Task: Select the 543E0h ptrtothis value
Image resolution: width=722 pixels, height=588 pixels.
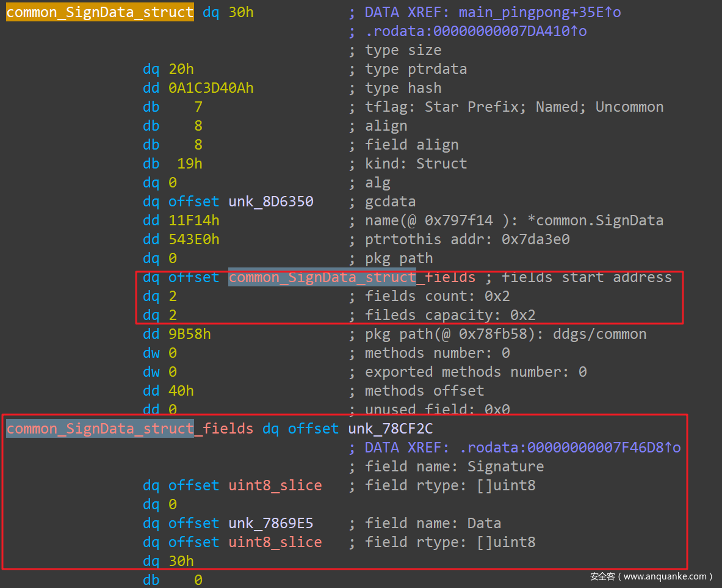Action: [193, 239]
